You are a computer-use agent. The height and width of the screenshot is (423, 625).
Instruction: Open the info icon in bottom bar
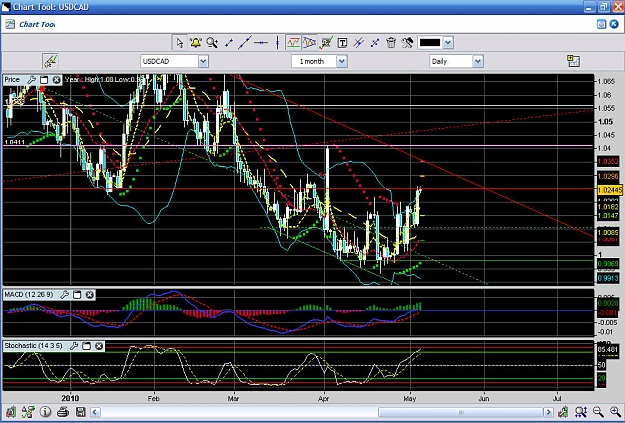click(45, 411)
